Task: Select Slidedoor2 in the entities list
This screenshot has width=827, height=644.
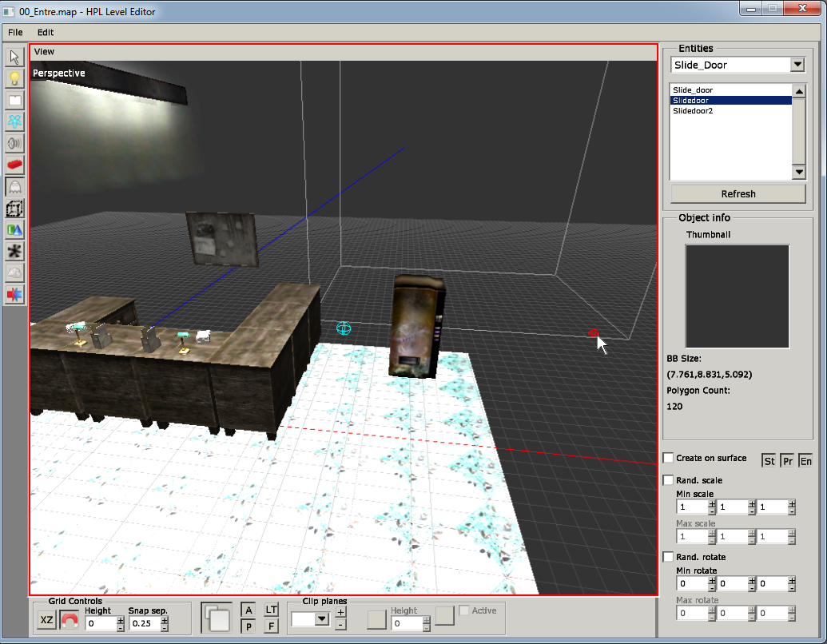Action: coord(693,111)
